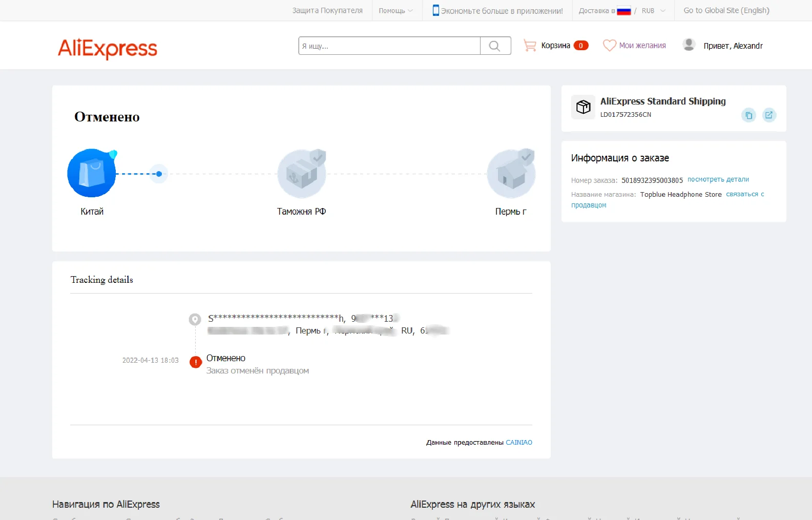Click Экономьте больше в приложении link
This screenshot has width=812, height=520.
pyautogui.click(x=502, y=11)
